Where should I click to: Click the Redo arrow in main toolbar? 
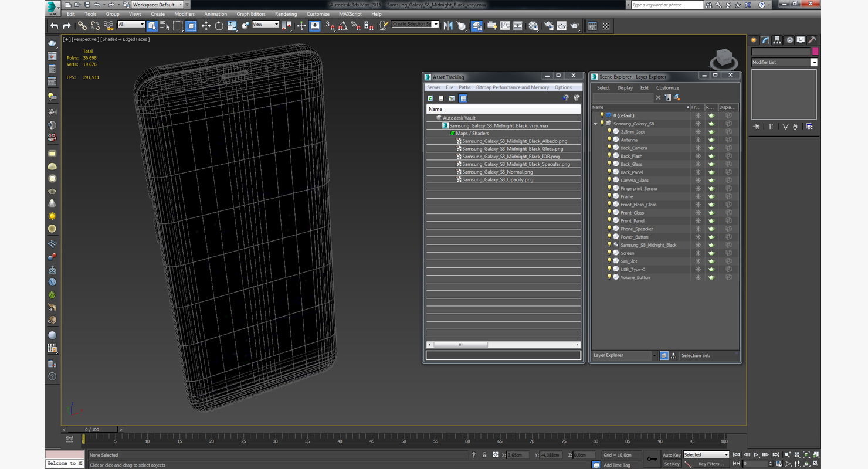tap(67, 26)
